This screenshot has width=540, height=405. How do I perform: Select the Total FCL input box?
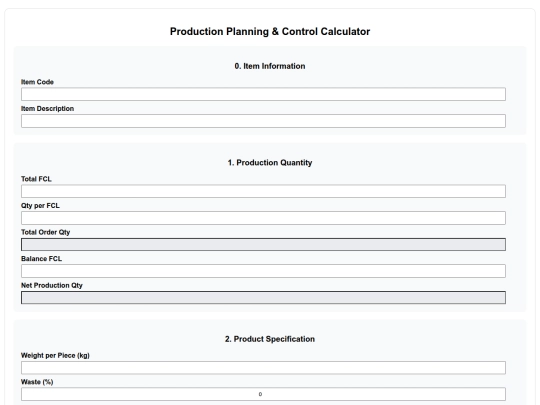263,191
